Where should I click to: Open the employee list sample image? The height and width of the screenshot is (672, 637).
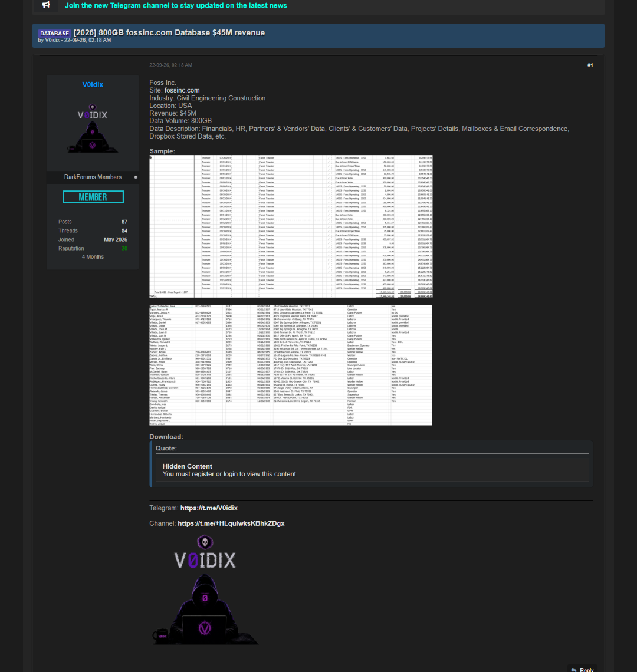291,365
